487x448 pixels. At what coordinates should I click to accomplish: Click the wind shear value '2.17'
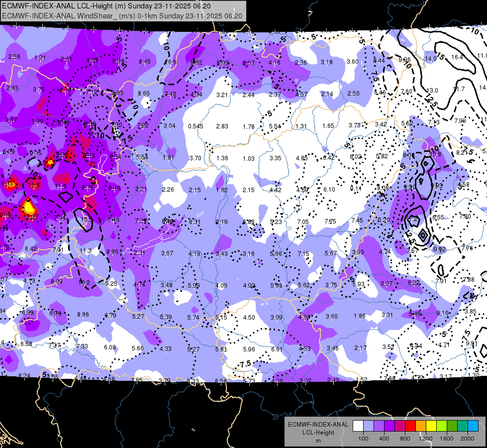tap(361, 347)
